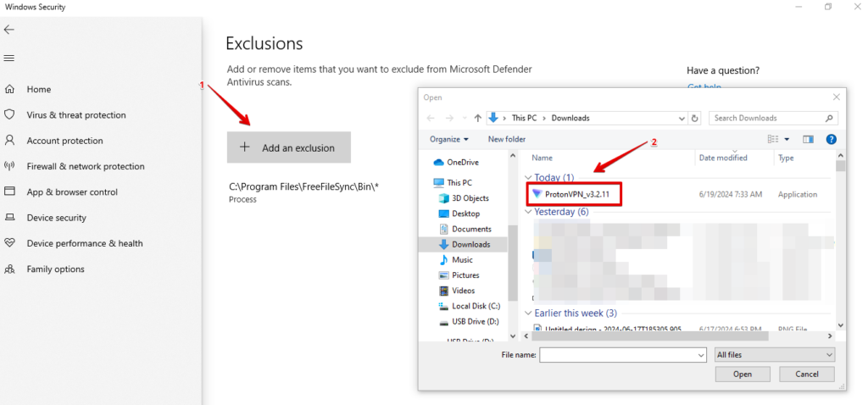Click the File name input field
Viewport: 868px width, 405px height.
pyautogui.click(x=623, y=355)
